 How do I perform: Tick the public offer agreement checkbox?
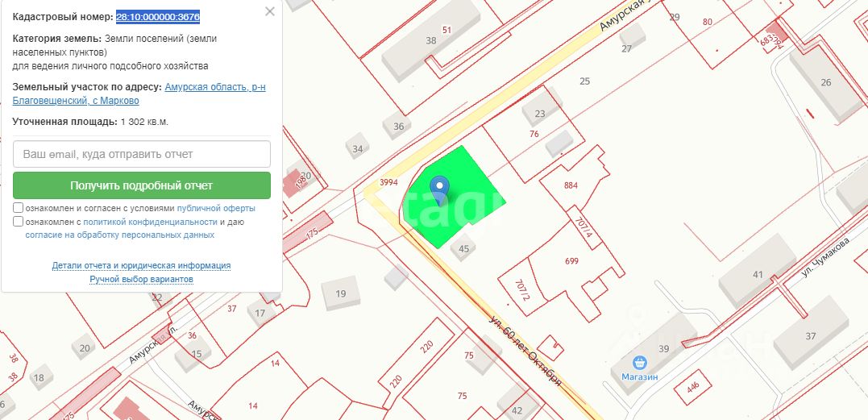19,208
